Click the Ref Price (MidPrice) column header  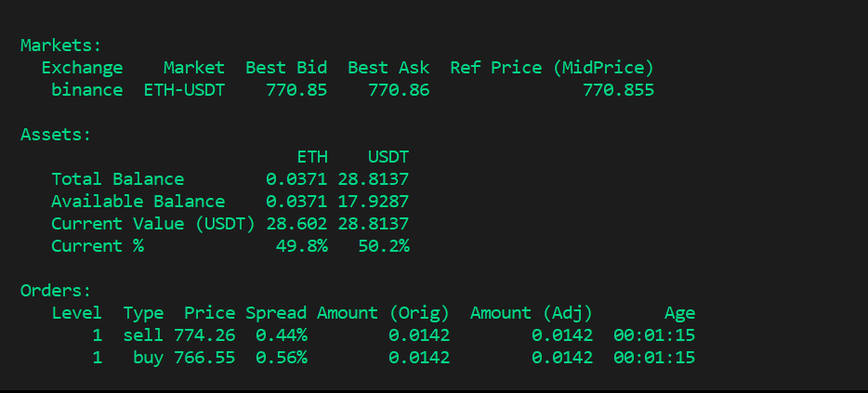pos(552,68)
